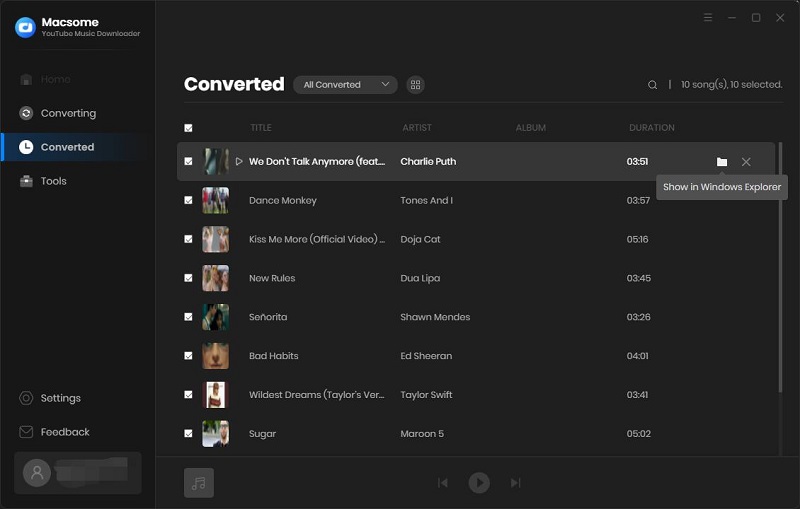Click the We Don't Talk Anymore thumbnail
Screen dimensions: 800x509
pos(215,161)
